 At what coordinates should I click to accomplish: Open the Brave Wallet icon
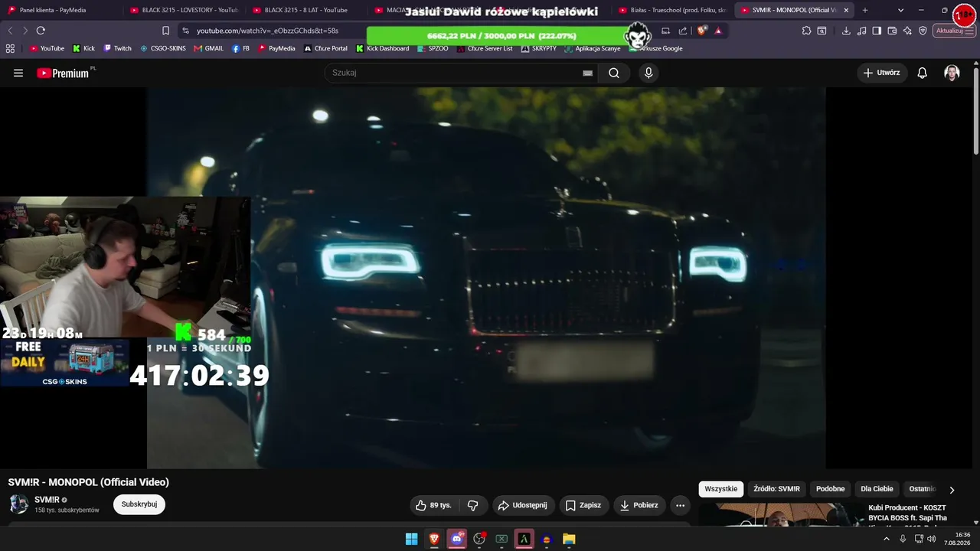(892, 31)
